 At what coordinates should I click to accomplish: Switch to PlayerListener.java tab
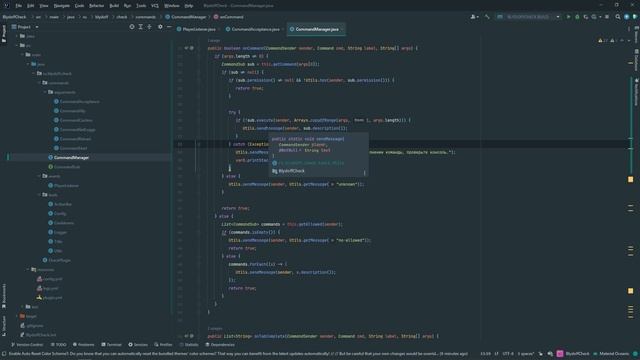198,29
